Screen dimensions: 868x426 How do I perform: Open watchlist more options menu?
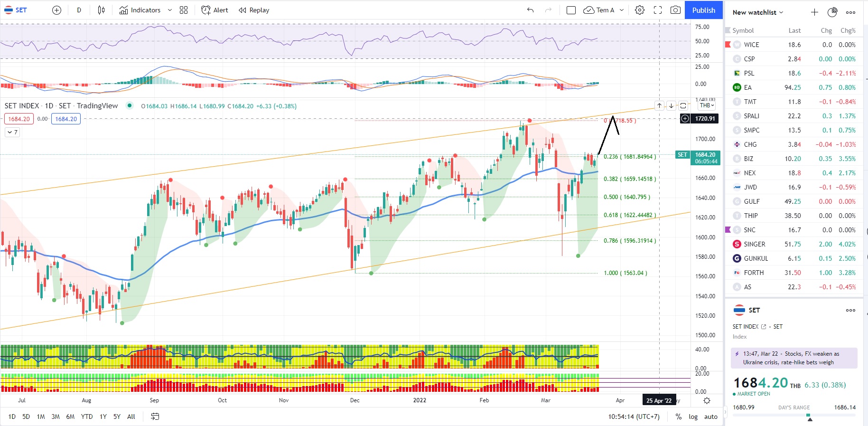[850, 12]
